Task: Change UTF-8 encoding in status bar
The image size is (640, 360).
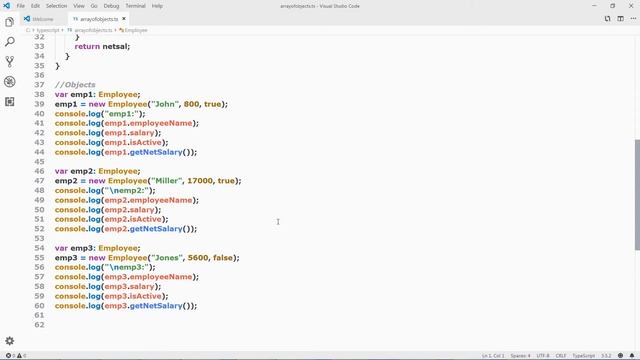Action: pyautogui.click(x=543, y=356)
